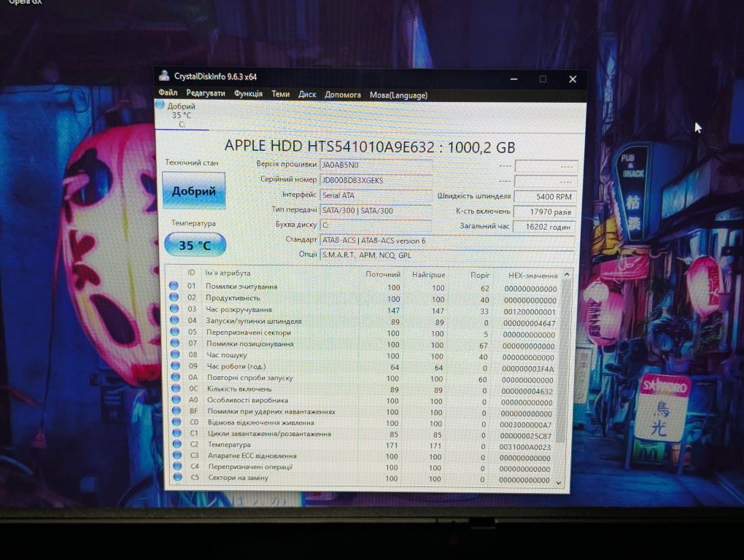Viewport: 744px width, 560px height.
Task: Click the status icon for attribute A0
Action: (176, 400)
